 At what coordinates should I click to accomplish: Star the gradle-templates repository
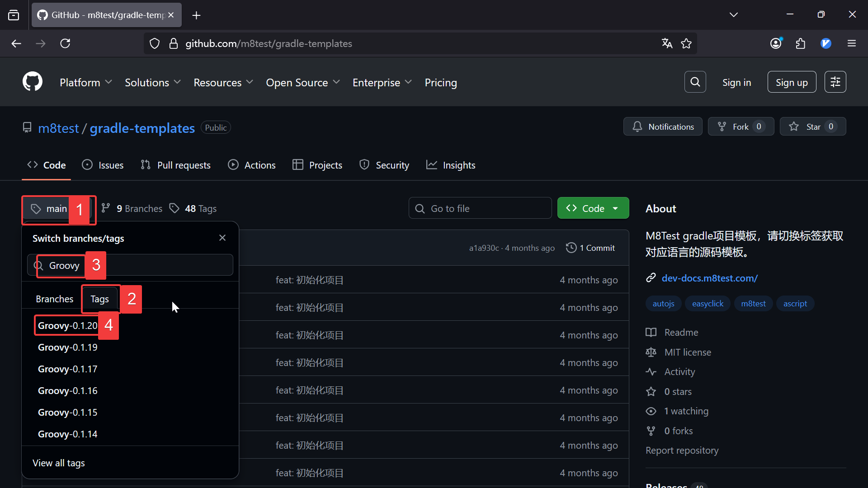pyautogui.click(x=812, y=127)
